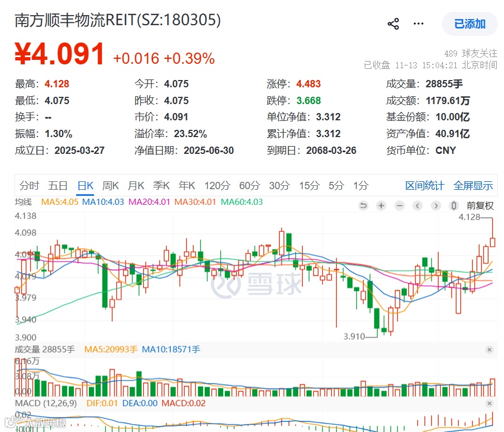Click the MA60:4.03 moving average label
Image resolution: width=504 pixels, height=432 pixels.
[x=242, y=202]
